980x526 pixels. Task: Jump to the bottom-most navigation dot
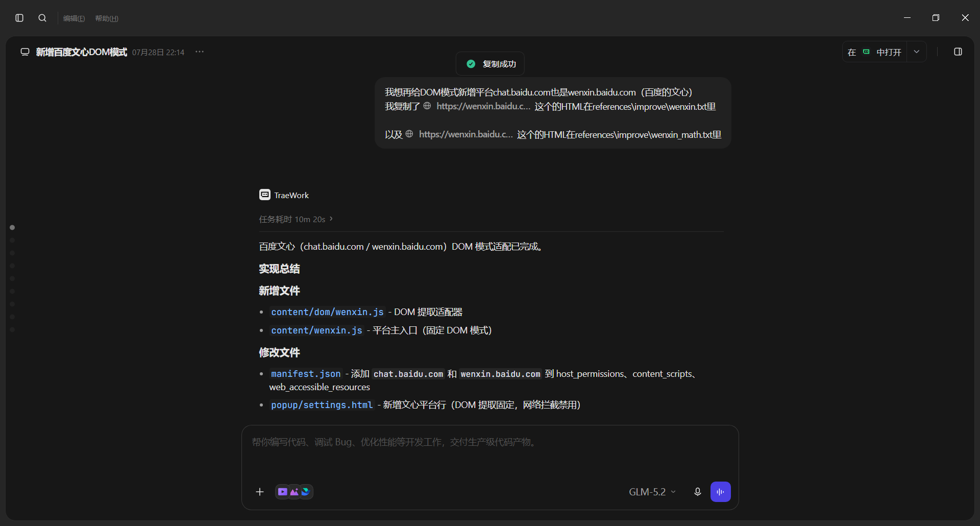12,330
